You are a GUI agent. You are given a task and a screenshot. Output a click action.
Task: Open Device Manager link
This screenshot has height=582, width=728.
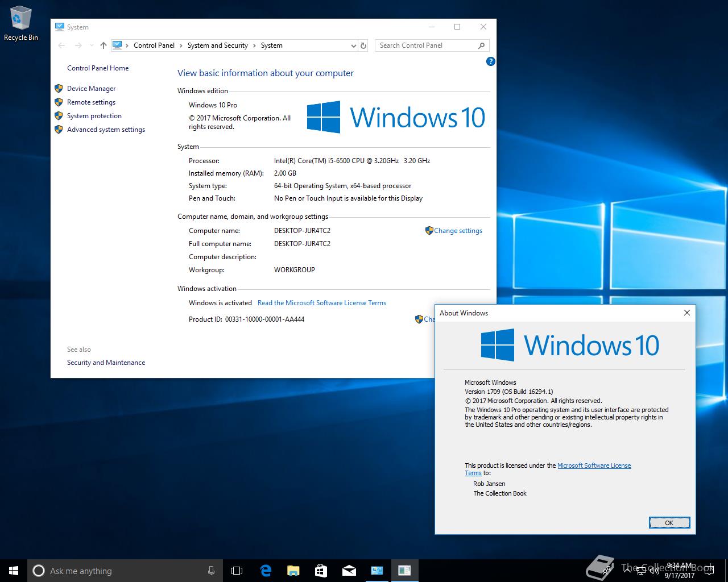pyautogui.click(x=91, y=89)
